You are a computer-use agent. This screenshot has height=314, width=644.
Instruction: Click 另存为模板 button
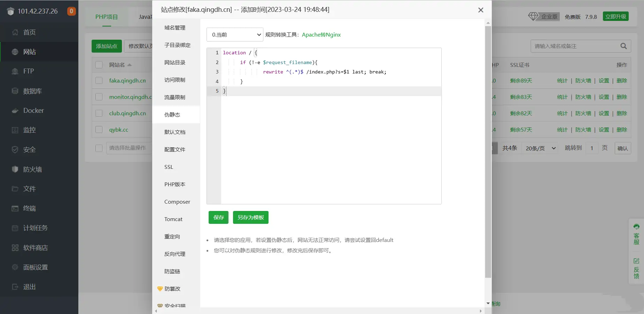pyautogui.click(x=251, y=217)
